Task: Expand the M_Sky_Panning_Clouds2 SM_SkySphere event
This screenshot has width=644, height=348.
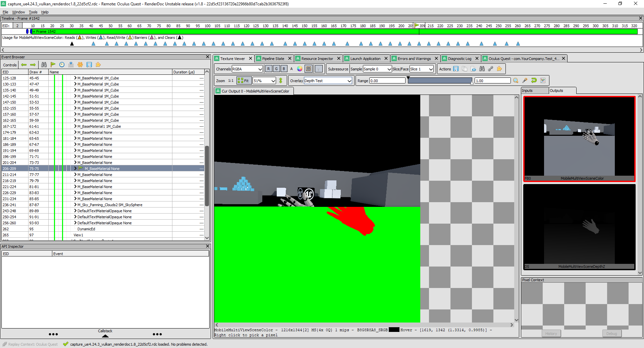Action: pyautogui.click(x=75, y=205)
